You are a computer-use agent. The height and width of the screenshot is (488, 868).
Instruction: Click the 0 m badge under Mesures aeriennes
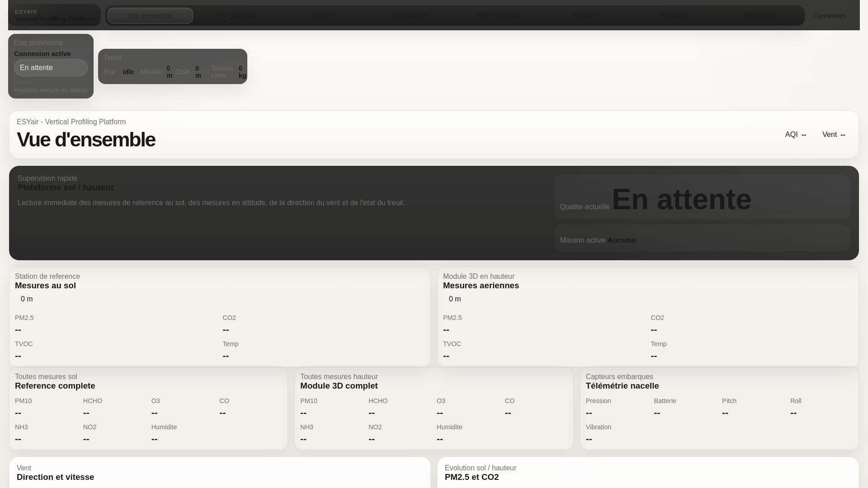pos(455,299)
